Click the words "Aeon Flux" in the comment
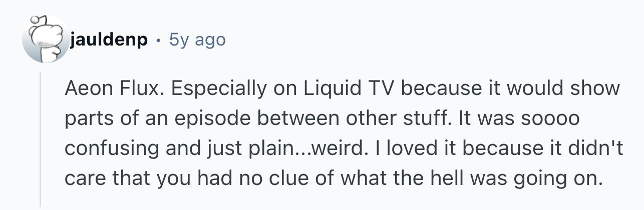 click(113, 89)
